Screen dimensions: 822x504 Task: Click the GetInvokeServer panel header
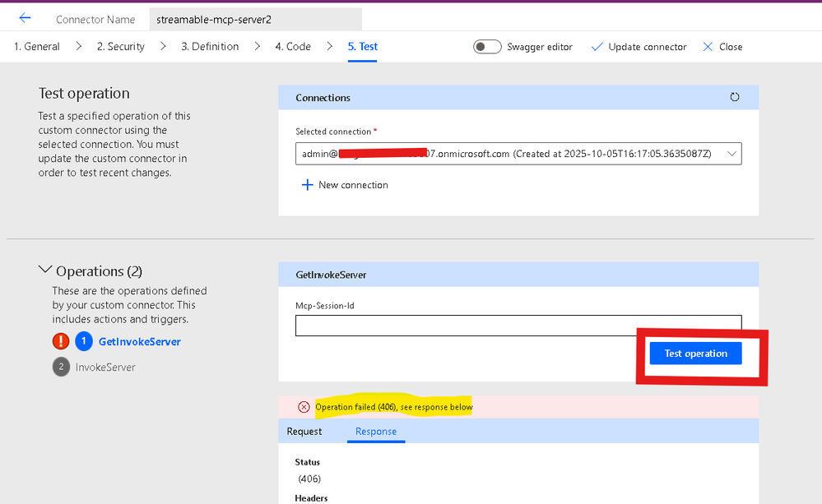[x=518, y=275]
